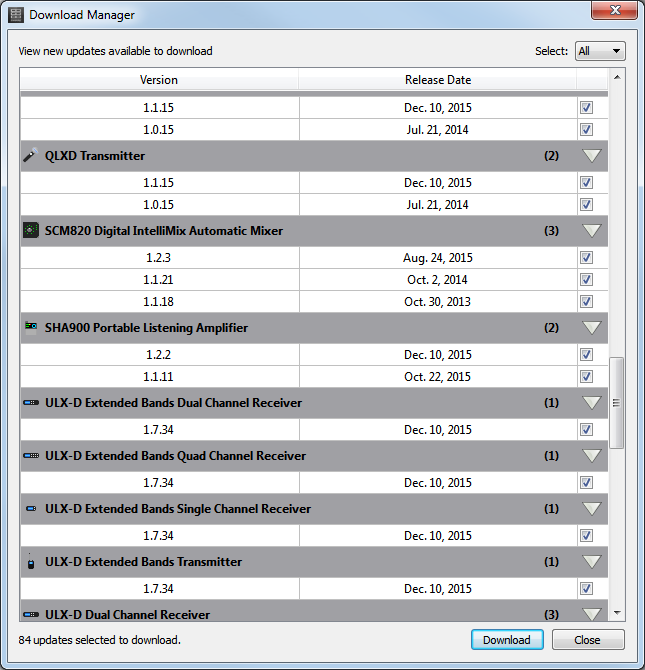The image size is (645, 670).
Task: Deselect SCM820 version 1.1.18 update
Action: (x=586, y=302)
